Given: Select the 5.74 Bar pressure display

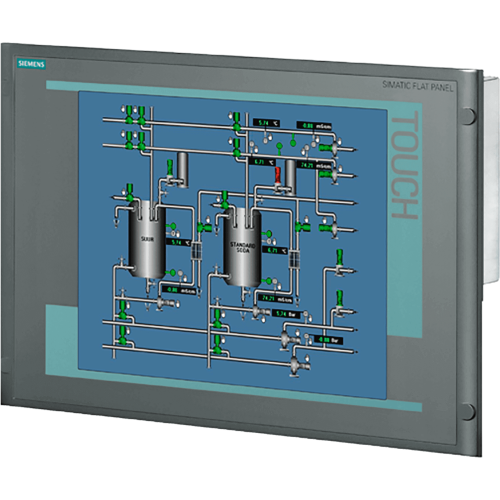Looking at the screenshot, I should coord(287,314).
